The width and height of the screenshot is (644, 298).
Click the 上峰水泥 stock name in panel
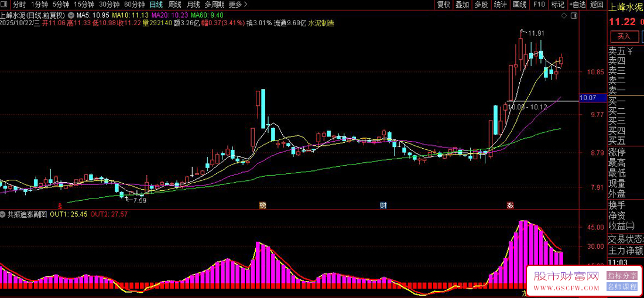626,8
